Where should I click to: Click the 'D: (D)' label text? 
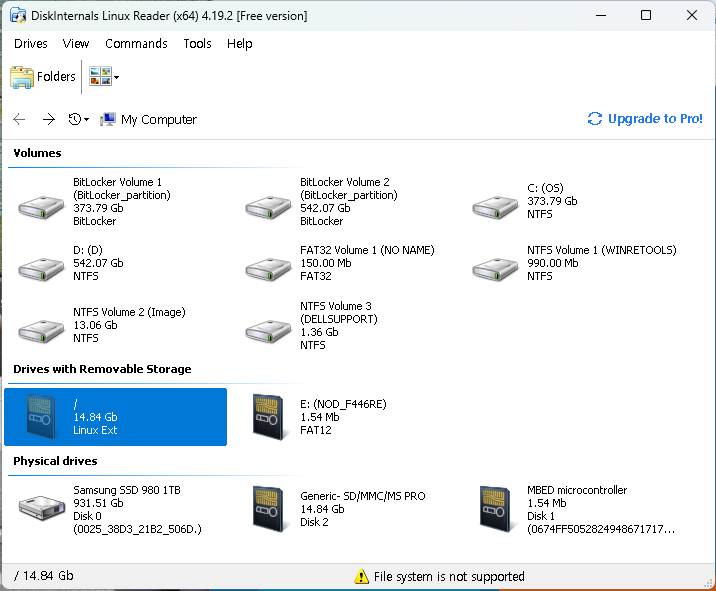coord(88,250)
